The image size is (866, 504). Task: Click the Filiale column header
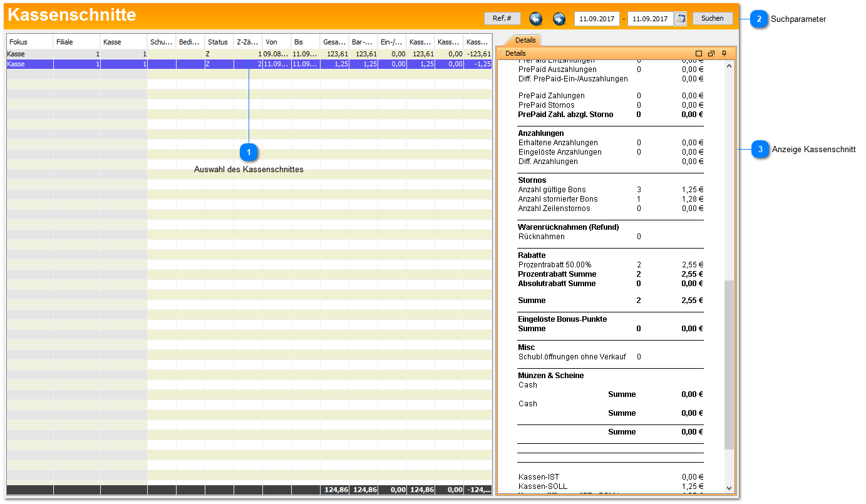click(x=76, y=42)
